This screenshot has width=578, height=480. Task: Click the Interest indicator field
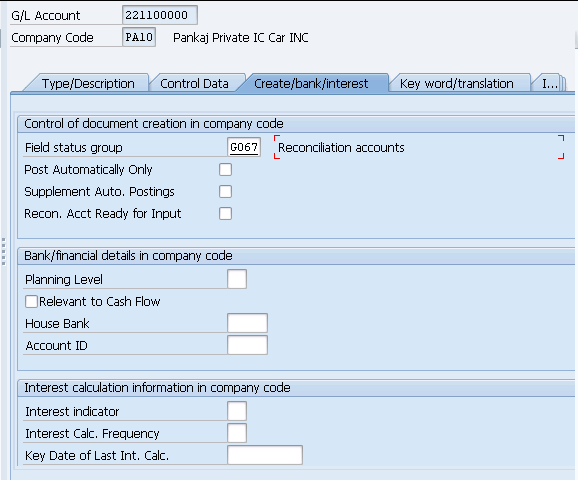tap(237, 411)
